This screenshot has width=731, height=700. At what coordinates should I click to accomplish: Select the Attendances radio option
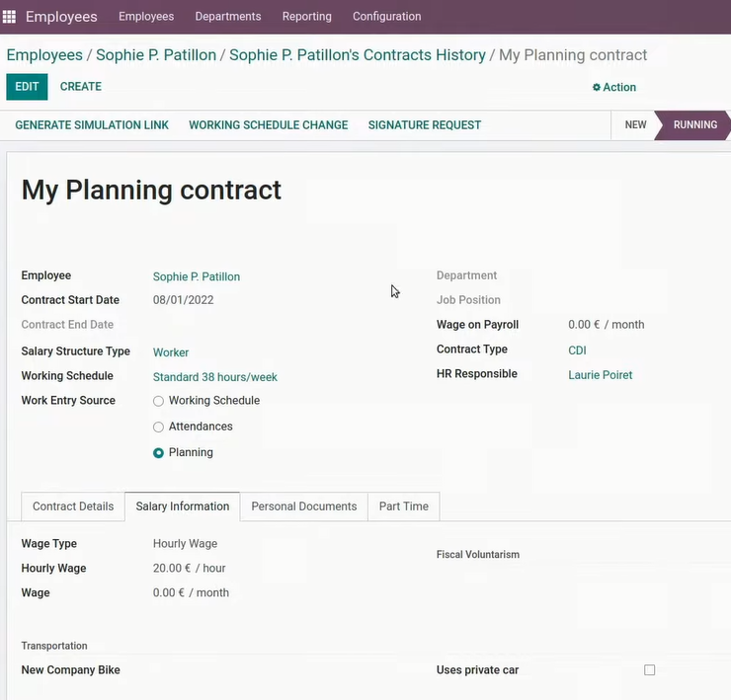158,427
